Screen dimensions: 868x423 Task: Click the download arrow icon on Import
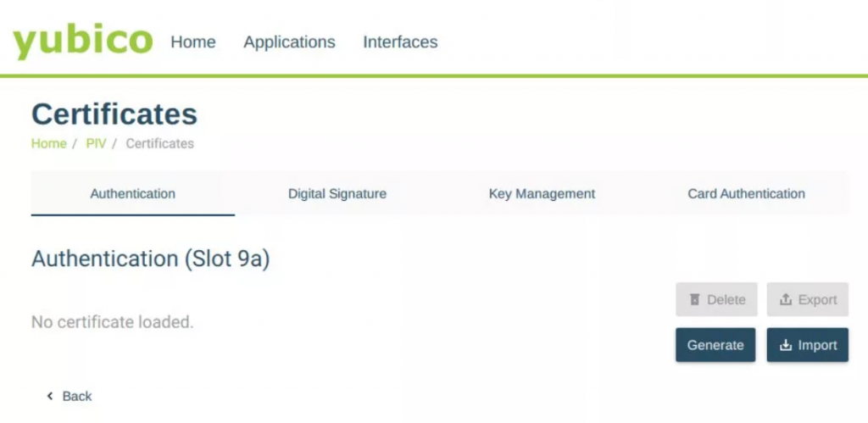coord(785,345)
